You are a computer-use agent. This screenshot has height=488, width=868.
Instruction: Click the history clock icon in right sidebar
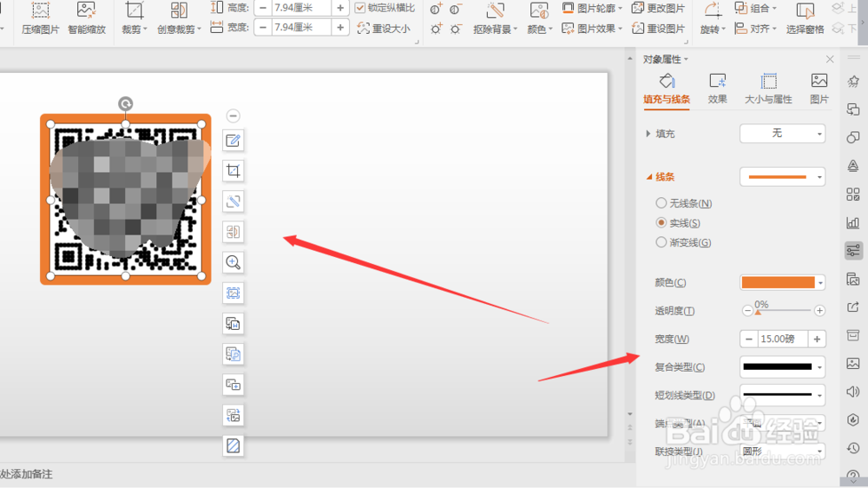(853, 447)
